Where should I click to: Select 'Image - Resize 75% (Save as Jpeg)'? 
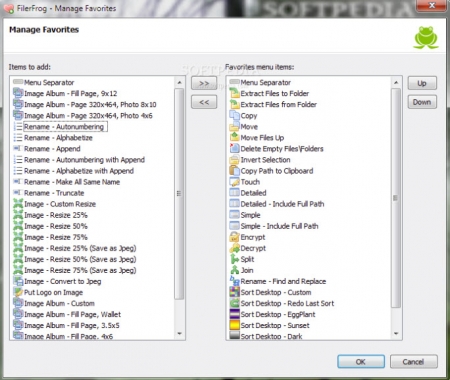click(80, 270)
